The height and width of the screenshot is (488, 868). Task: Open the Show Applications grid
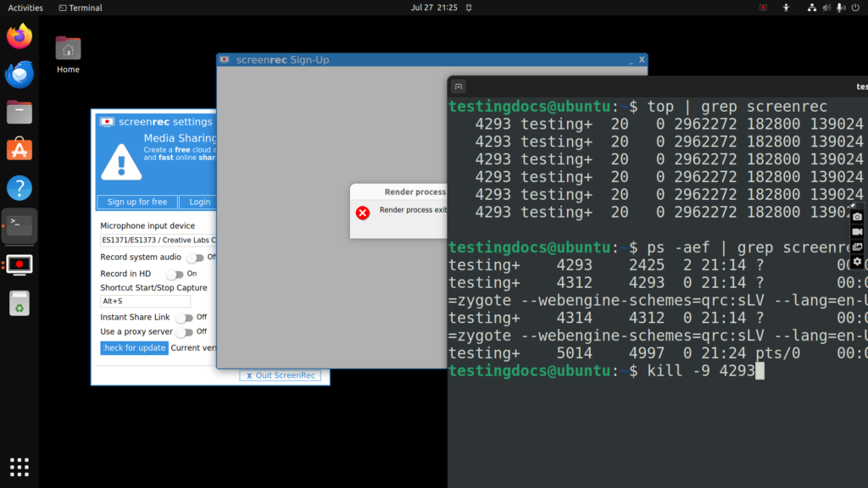(19, 467)
